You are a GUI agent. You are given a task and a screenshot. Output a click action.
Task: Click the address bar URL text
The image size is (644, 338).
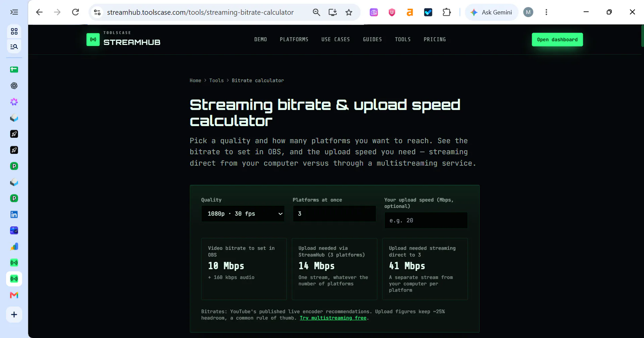(x=200, y=12)
